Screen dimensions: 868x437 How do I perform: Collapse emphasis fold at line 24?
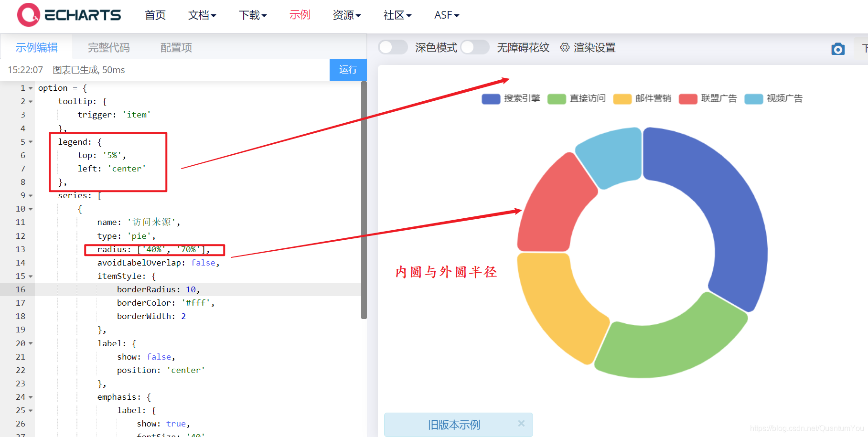31,397
